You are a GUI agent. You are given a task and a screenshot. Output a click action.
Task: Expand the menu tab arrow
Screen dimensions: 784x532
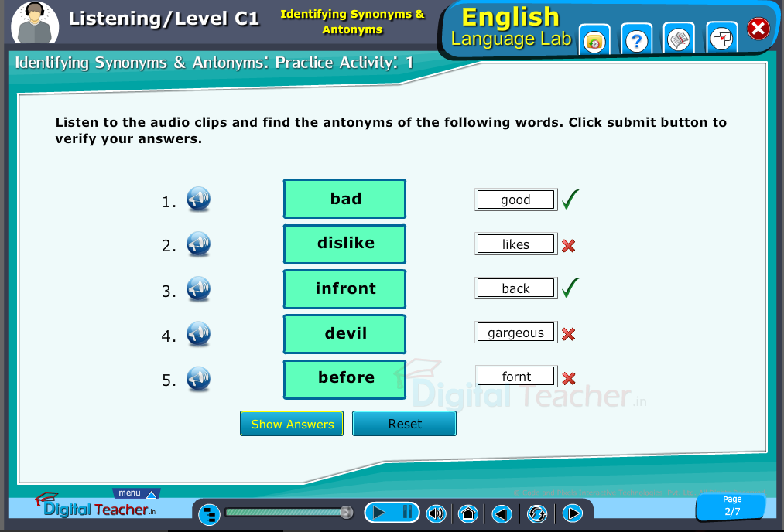tap(151, 494)
